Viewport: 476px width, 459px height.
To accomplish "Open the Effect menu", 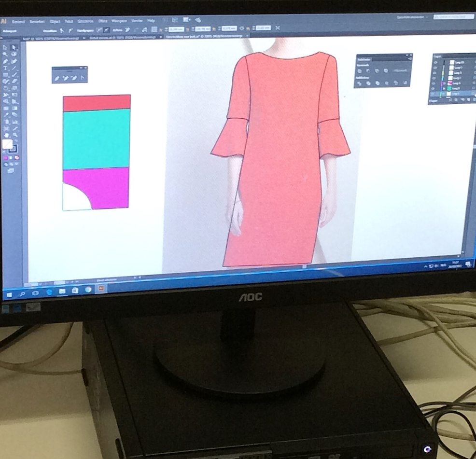I will 103,21.
